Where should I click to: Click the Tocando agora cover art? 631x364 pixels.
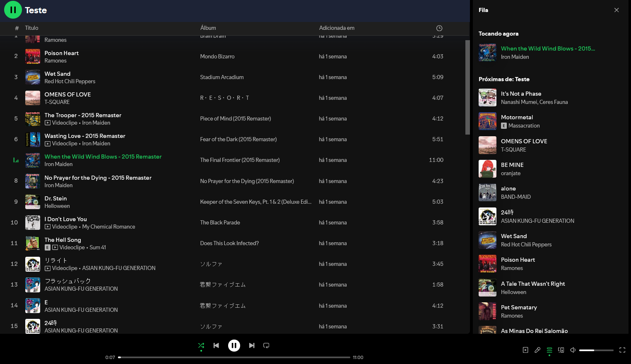[x=487, y=53]
